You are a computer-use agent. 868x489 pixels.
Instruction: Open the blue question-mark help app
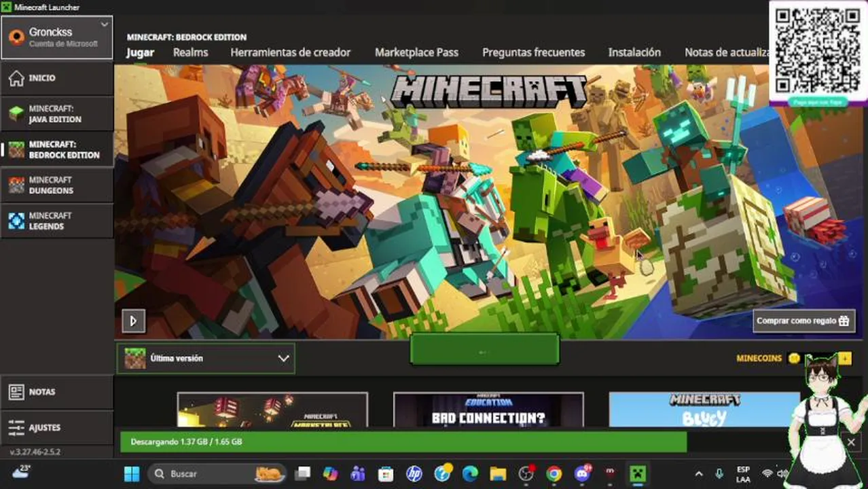coord(443,473)
